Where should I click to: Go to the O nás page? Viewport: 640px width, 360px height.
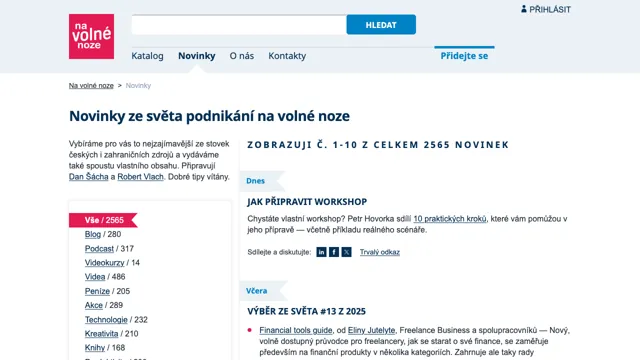[242, 56]
